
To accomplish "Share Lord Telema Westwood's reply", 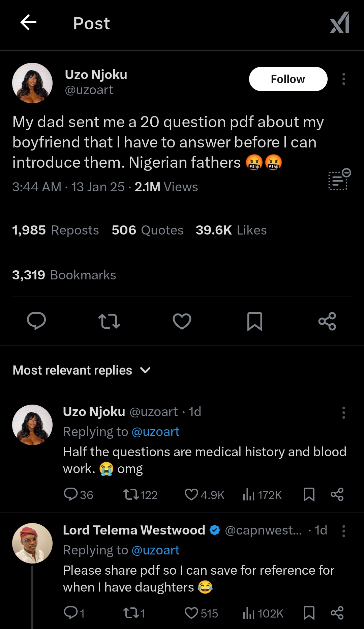I will pyautogui.click(x=337, y=613).
